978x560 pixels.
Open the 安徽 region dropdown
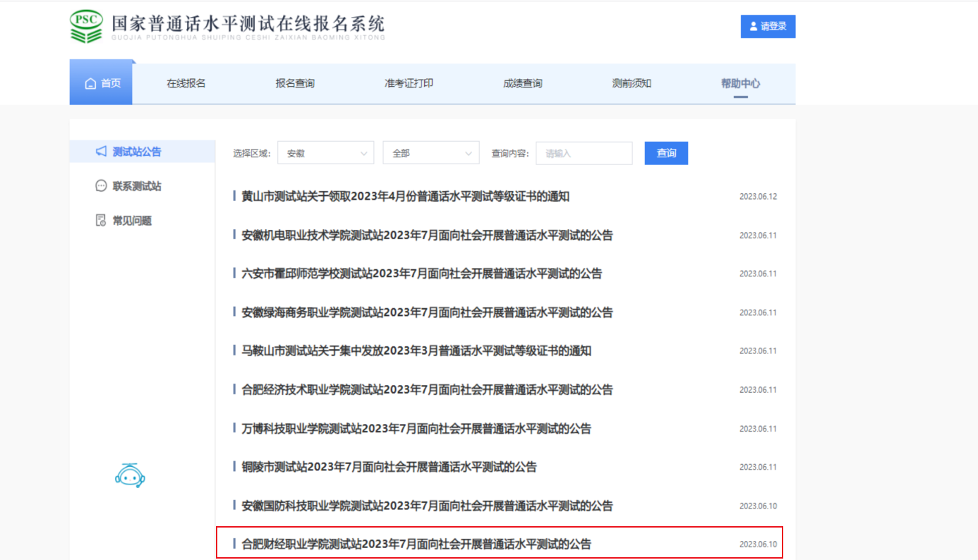(x=325, y=153)
